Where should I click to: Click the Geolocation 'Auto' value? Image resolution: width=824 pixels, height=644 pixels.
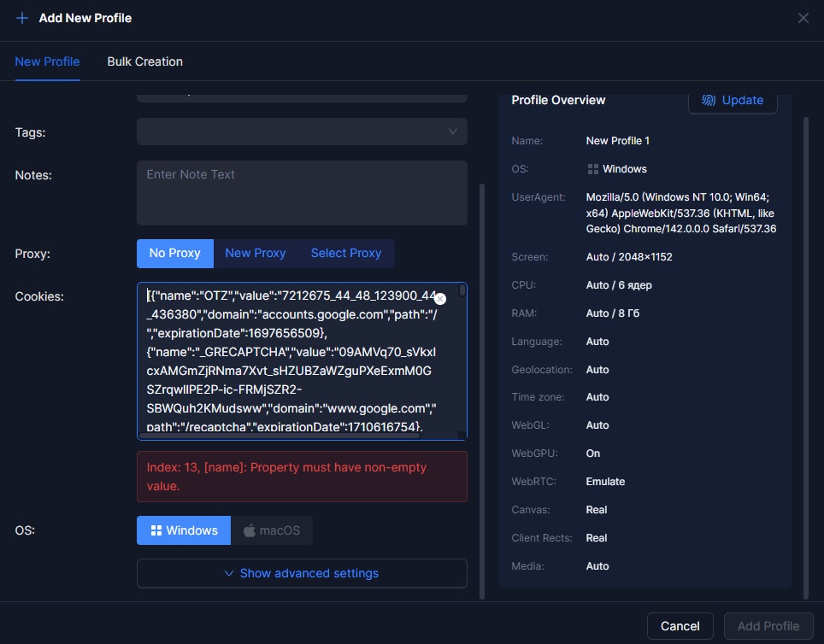597,370
